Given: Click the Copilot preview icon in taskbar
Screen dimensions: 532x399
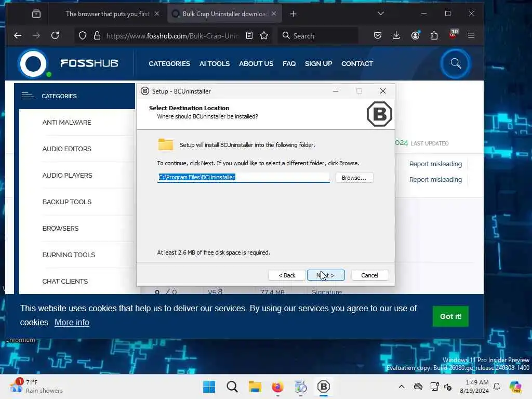Looking at the screenshot, I should [x=515, y=387].
